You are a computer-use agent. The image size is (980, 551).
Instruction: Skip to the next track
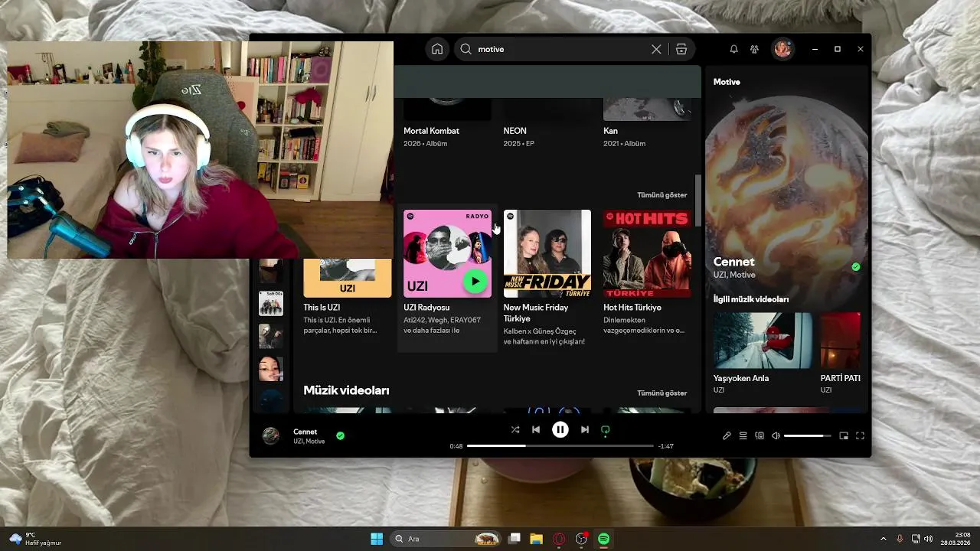(x=585, y=430)
